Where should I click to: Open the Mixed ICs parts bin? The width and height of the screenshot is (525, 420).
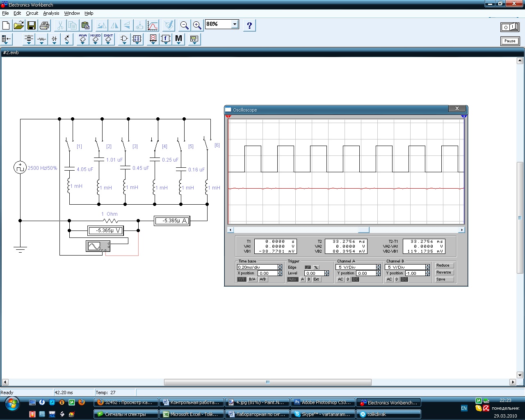tap(96, 39)
